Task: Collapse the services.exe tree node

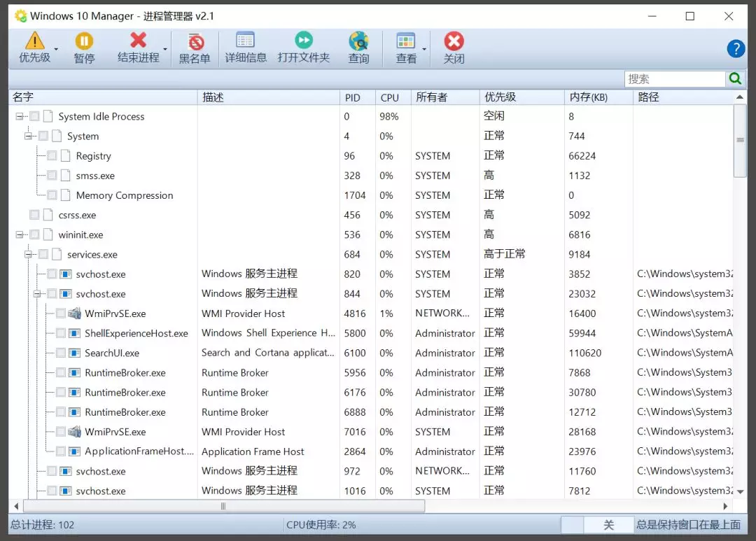Action: coord(28,254)
